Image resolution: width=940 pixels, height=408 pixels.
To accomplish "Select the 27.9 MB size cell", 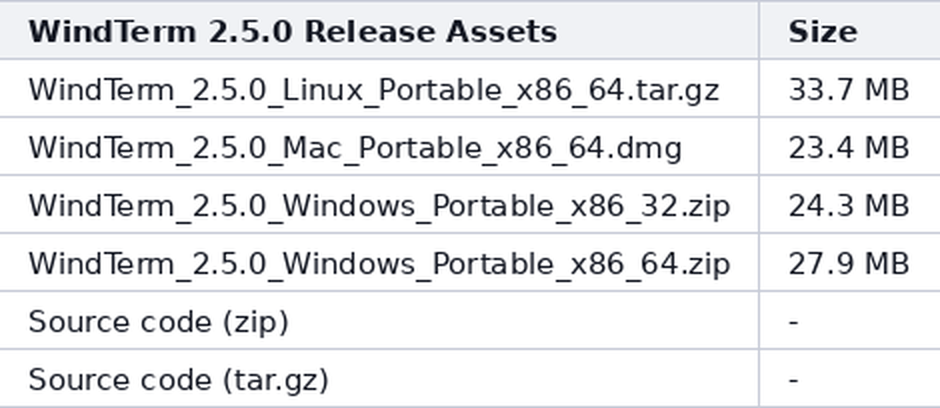I will click(x=849, y=264).
